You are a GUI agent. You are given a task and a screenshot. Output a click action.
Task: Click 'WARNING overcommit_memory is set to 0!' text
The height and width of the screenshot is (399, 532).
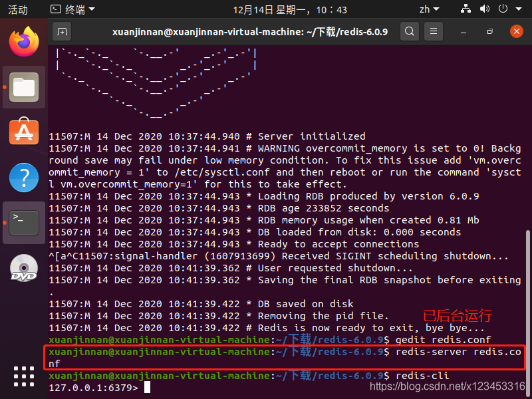click(372, 148)
